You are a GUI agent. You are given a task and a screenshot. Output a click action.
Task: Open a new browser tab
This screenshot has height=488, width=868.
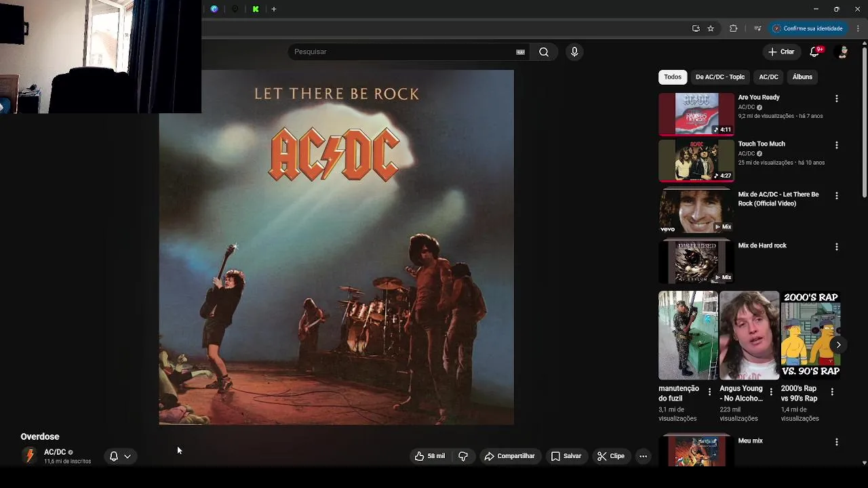274,9
